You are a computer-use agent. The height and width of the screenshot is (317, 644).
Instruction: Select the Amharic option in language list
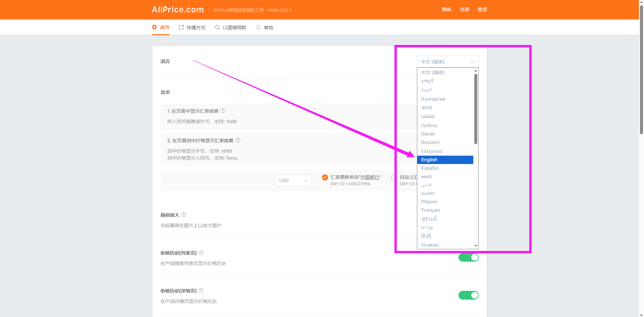[445, 81]
